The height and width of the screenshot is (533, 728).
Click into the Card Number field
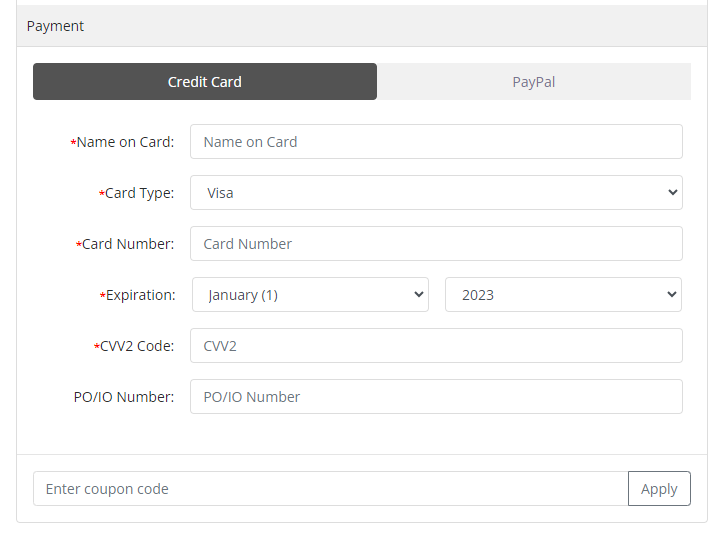click(x=436, y=244)
